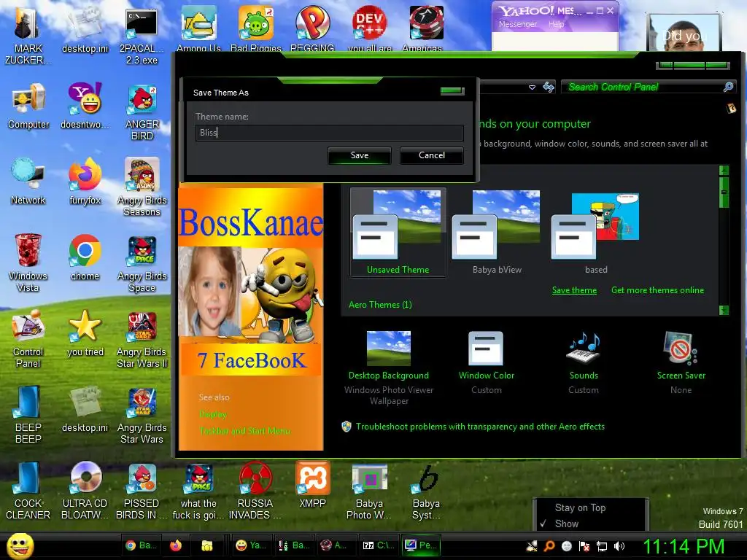Click themes list scroll up arrow

(724, 171)
